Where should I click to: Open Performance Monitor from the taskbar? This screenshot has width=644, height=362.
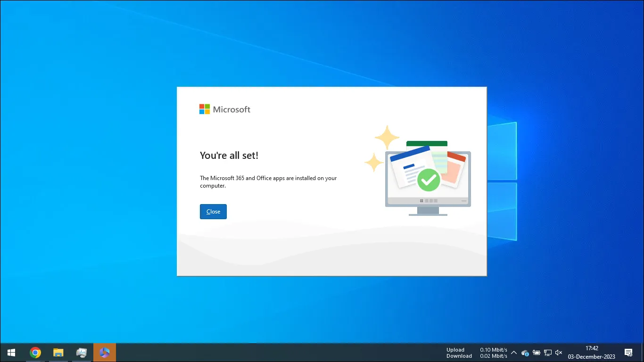[81, 352]
